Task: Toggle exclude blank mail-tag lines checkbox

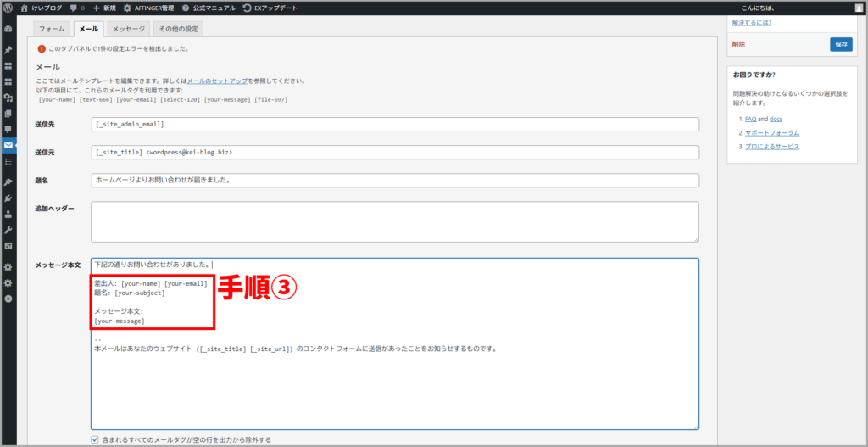Action: (95, 439)
